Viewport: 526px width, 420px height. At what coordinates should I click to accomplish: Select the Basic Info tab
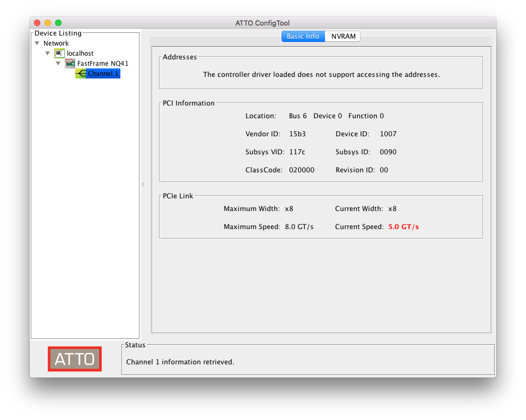pyautogui.click(x=303, y=36)
